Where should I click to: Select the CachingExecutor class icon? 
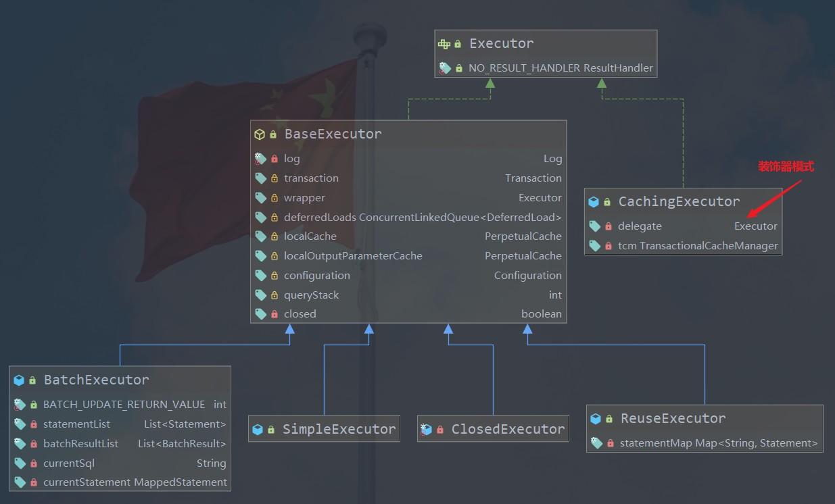click(594, 201)
